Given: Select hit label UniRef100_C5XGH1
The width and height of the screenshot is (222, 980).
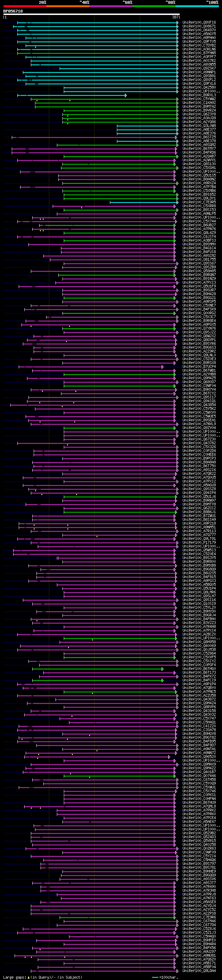Looking at the screenshot, I should point(199,168).
